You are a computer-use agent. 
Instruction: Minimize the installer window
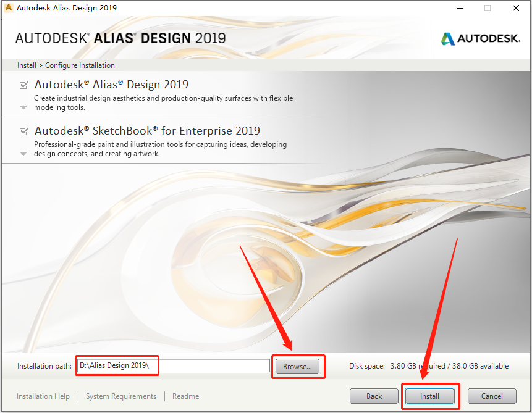tap(460, 8)
